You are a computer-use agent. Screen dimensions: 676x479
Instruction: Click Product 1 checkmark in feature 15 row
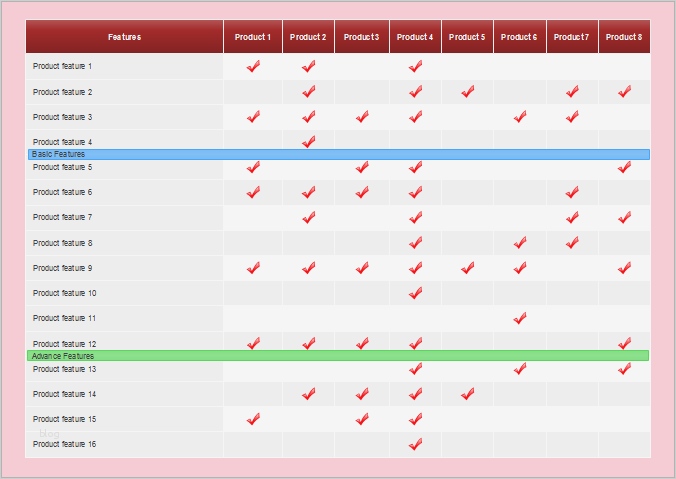pyautogui.click(x=253, y=419)
